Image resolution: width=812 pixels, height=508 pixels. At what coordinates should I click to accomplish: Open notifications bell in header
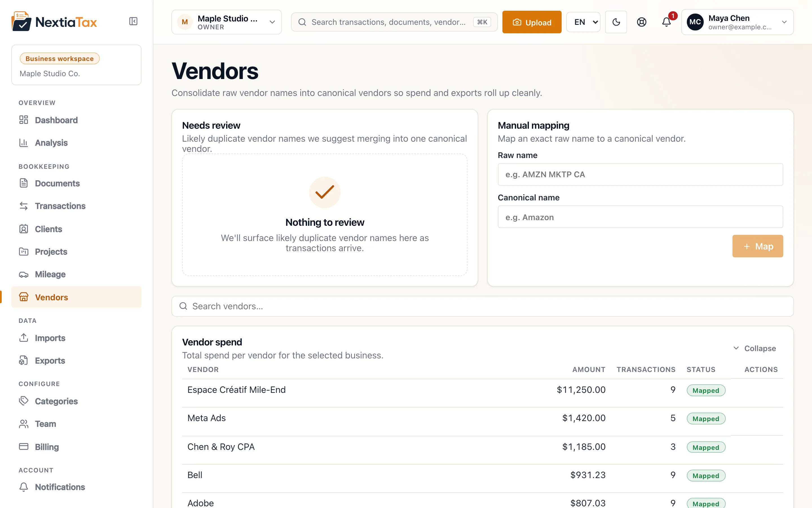[667, 22]
